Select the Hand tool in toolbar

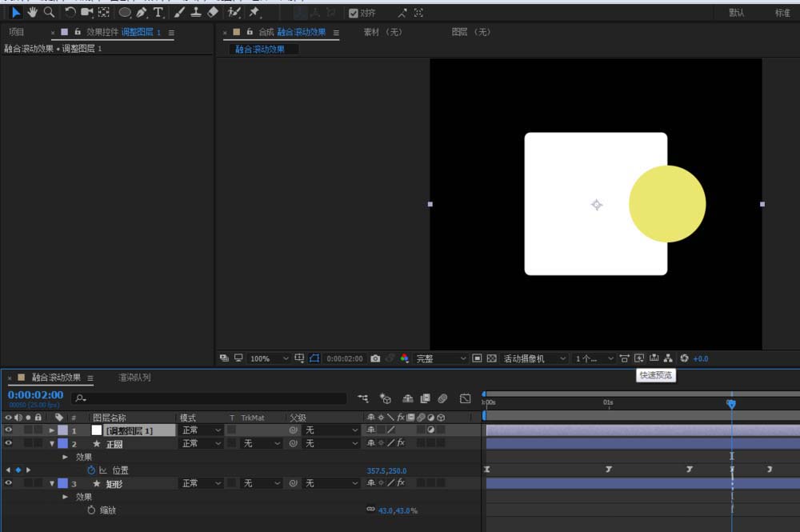click(x=33, y=12)
